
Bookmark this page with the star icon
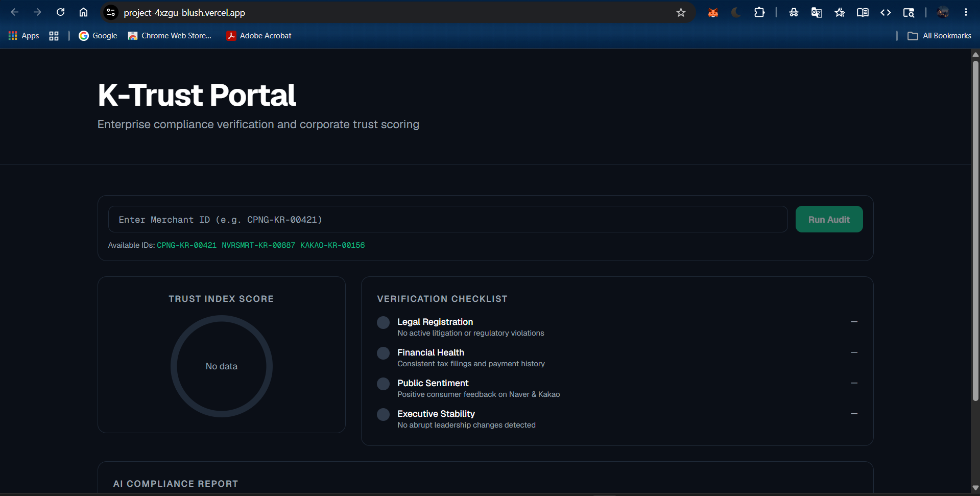click(681, 12)
